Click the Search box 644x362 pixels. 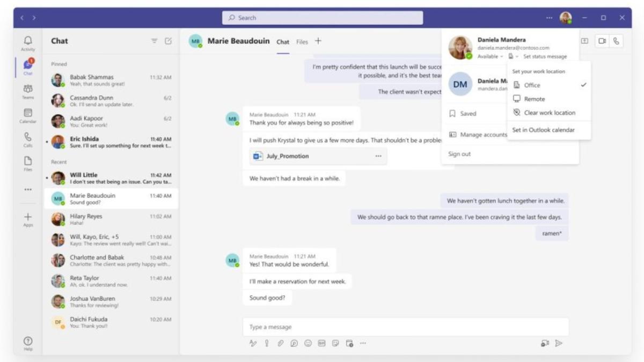tap(323, 18)
